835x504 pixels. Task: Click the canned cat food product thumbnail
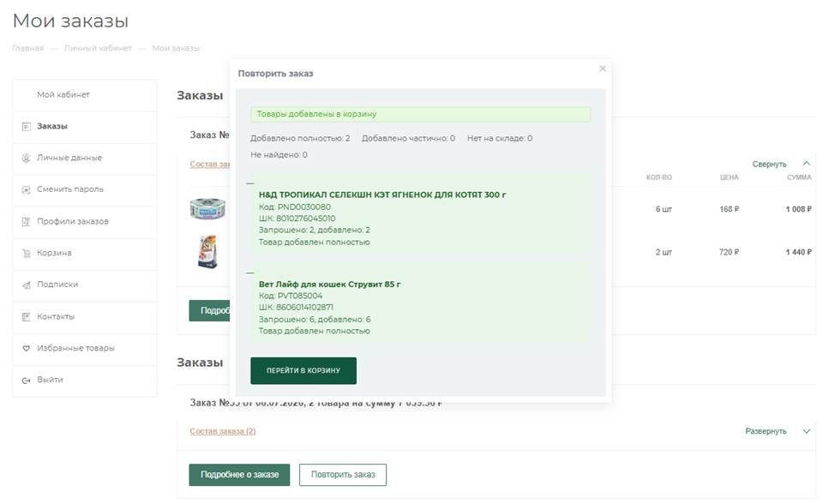tap(207, 208)
